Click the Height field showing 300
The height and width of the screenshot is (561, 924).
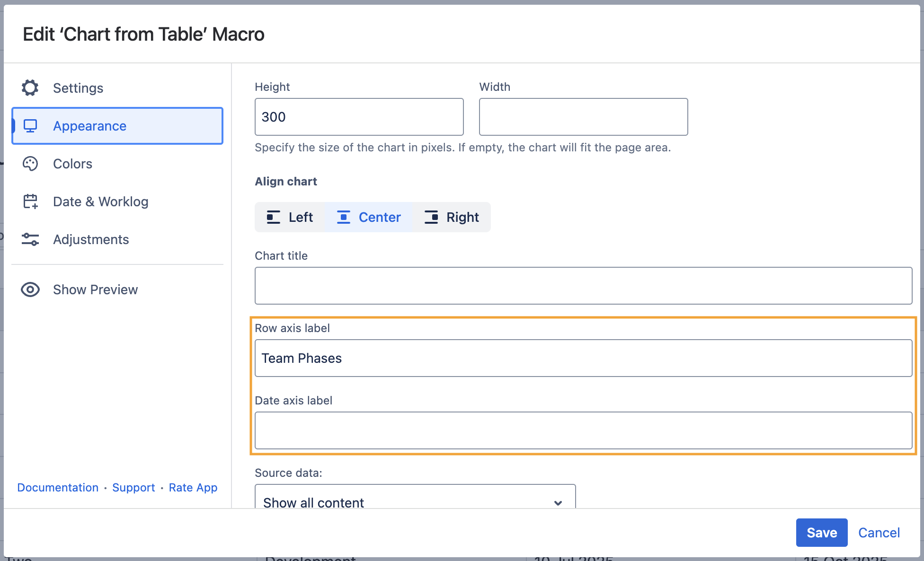[359, 117]
